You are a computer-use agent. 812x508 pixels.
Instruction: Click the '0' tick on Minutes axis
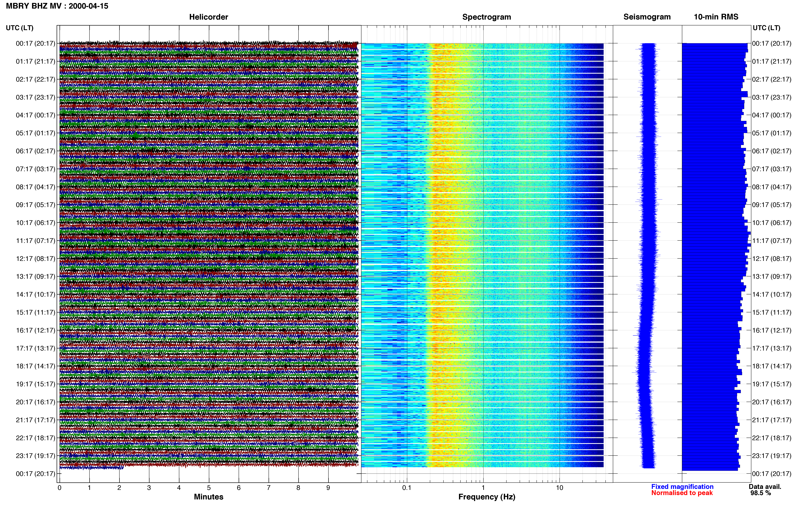(59, 488)
